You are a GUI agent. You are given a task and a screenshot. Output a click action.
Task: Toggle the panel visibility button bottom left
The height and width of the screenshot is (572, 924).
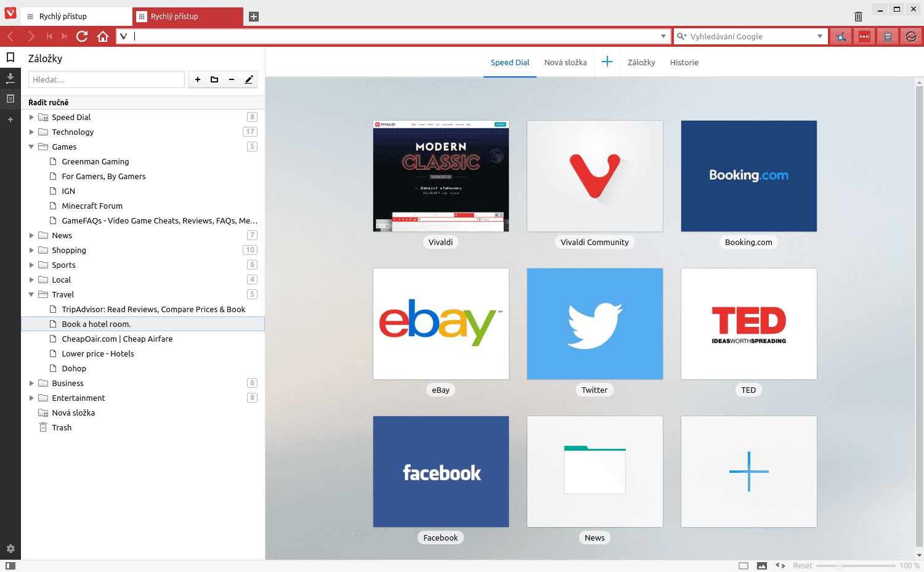(x=10, y=565)
